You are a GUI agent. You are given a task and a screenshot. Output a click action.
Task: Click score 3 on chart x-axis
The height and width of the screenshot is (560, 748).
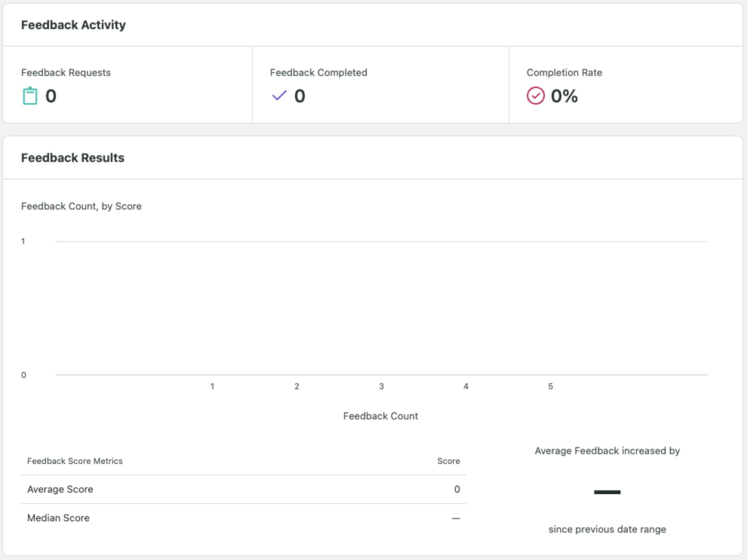pyautogui.click(x=381, y=386)
